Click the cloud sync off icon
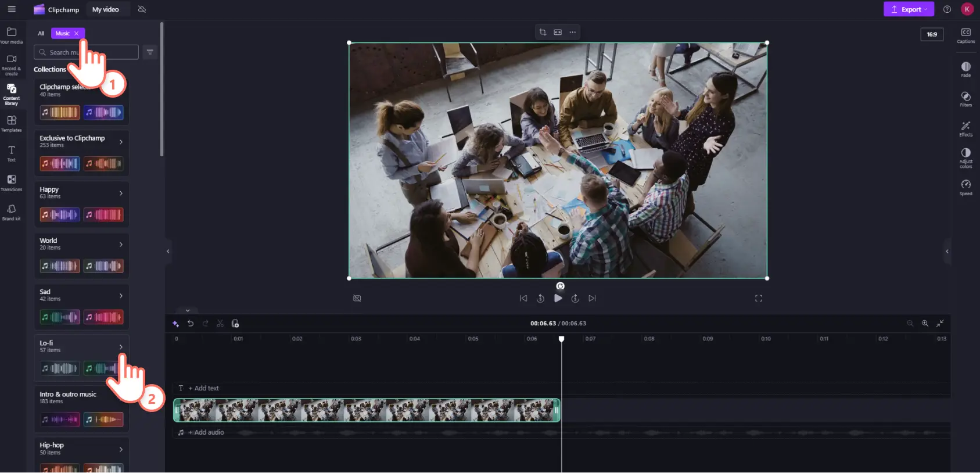 [142, 9]
